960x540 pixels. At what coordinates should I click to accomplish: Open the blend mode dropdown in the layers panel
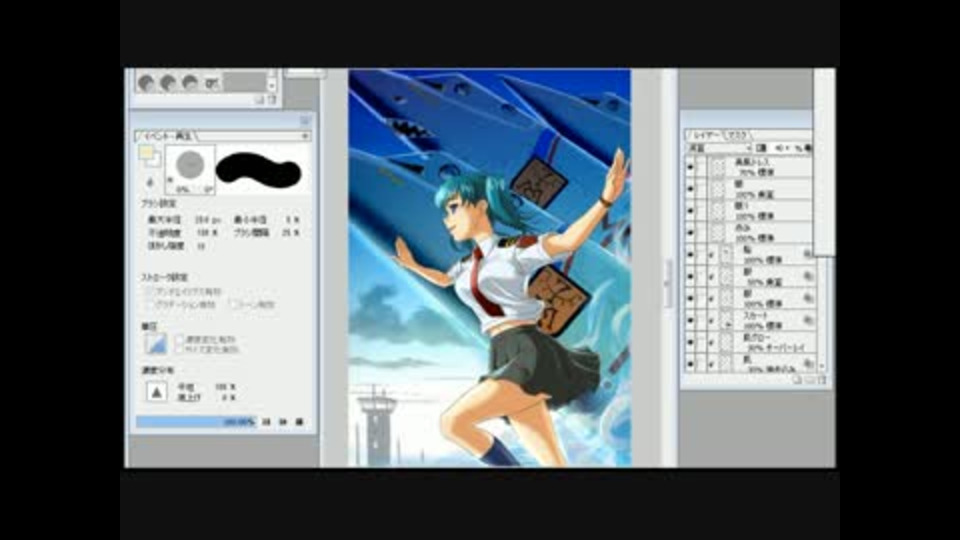(x=719, y=148)
